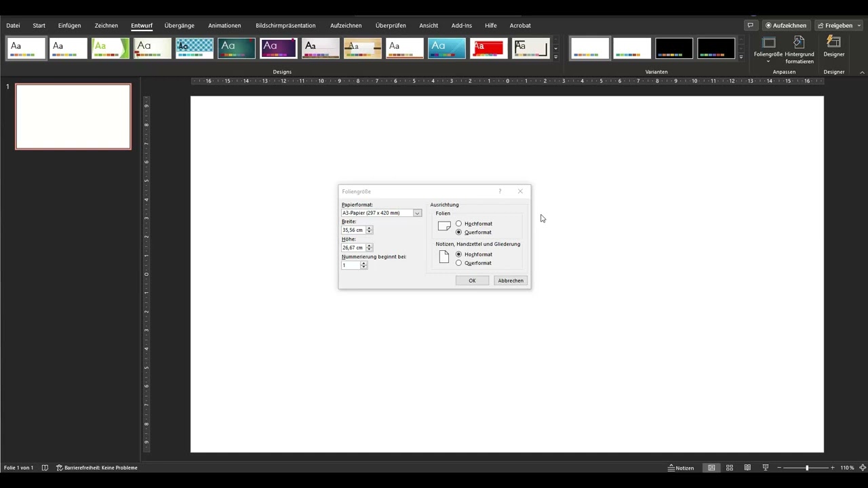The height and width of the screenshot is (488, 868).
Task: Switch to the Einfügen tab
Action: tap(69, 25)
